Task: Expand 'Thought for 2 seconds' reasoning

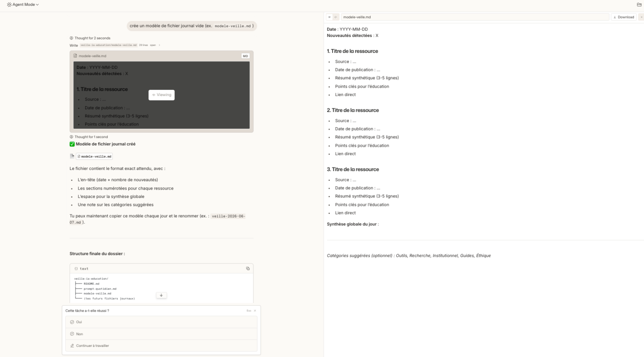Action: pos(90,38)
